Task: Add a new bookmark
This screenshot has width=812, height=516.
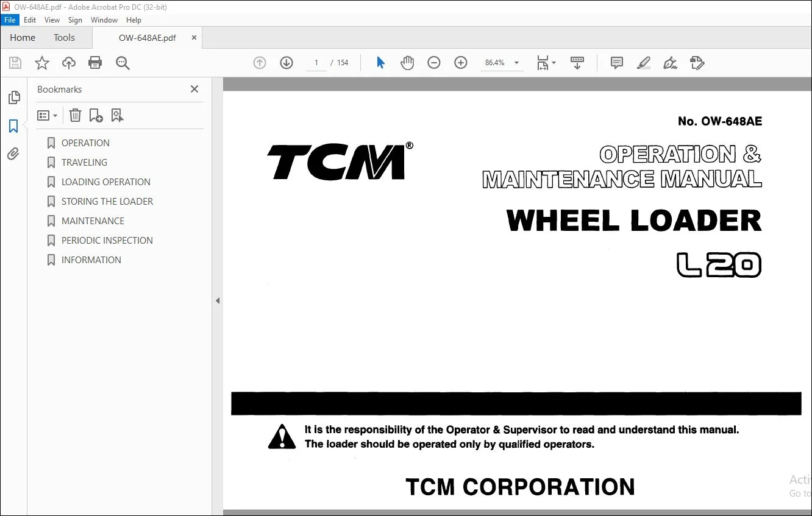Action: (96, 115)
